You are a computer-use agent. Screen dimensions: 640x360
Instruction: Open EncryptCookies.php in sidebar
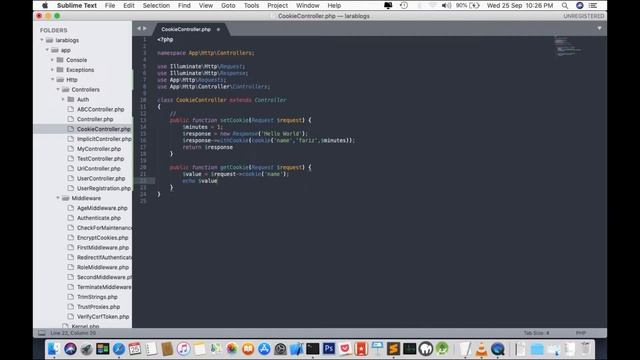[x=102, y=238]
